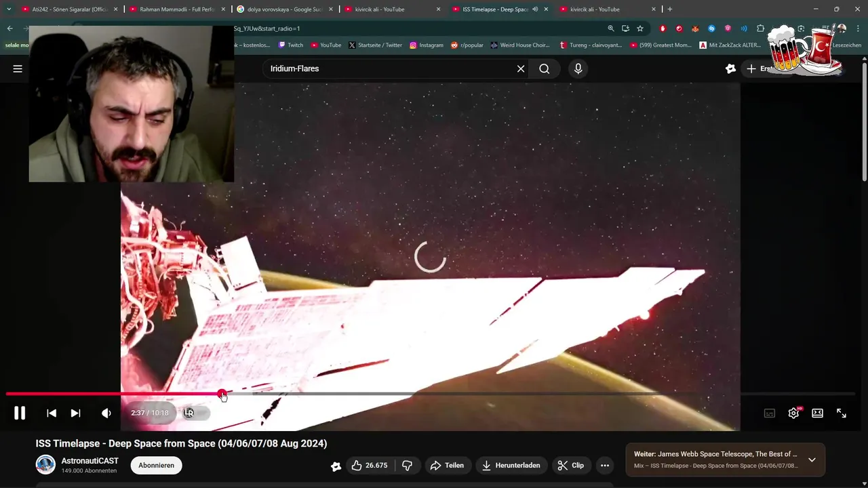
Task: Dislike the video
Action: [x=408, y=466]
